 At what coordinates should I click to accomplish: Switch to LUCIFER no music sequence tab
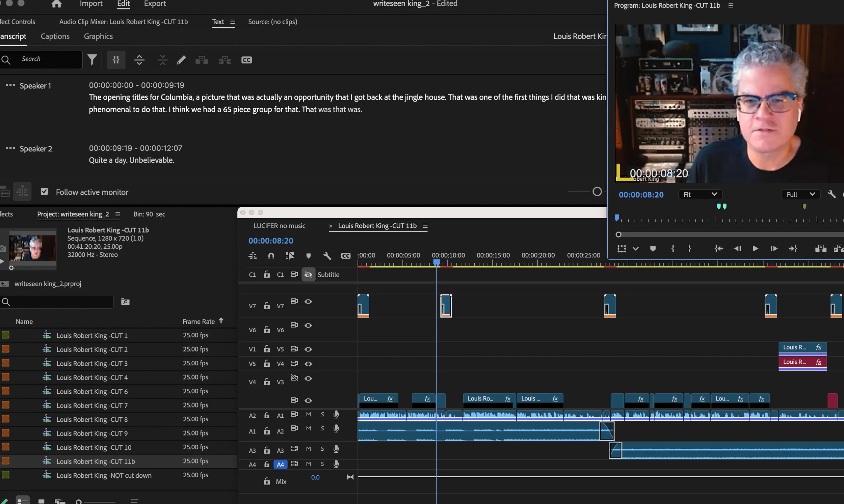pos(279,226)
